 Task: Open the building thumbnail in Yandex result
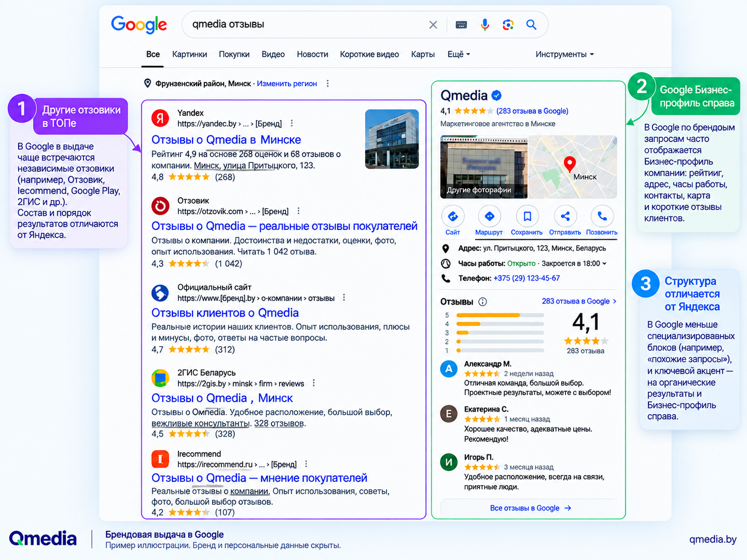(392, 139)
